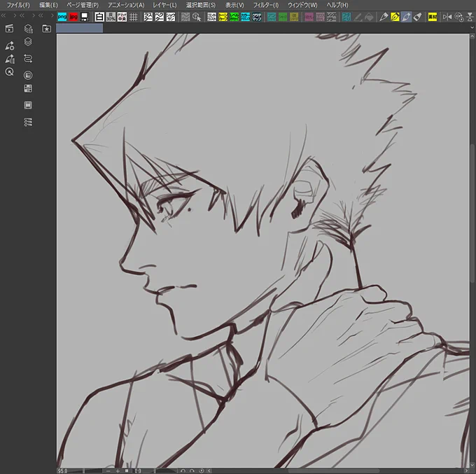Screen dimensions: 476x474
Task: Open the 選択範囲(S) menu
Action: click(201, 5)
